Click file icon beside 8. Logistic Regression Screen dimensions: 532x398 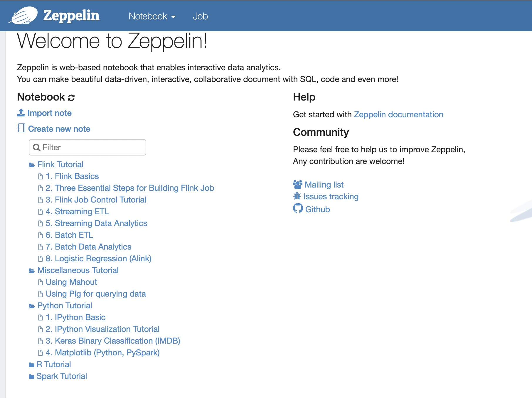point(41,259)
